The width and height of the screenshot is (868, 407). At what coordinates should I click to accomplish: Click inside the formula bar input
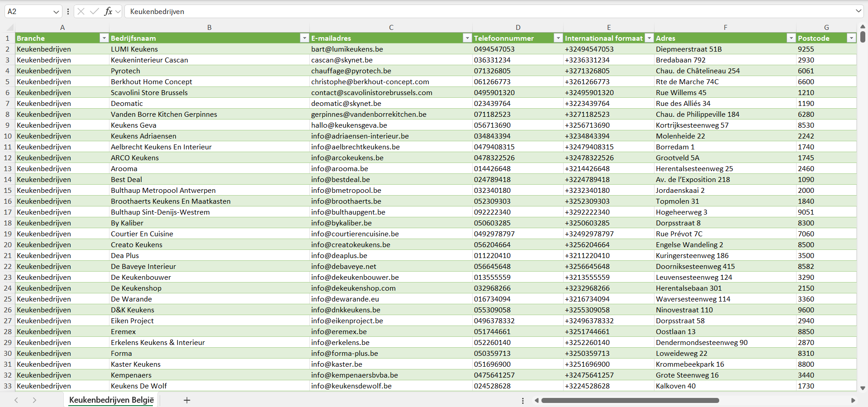(x=452, y=11)
